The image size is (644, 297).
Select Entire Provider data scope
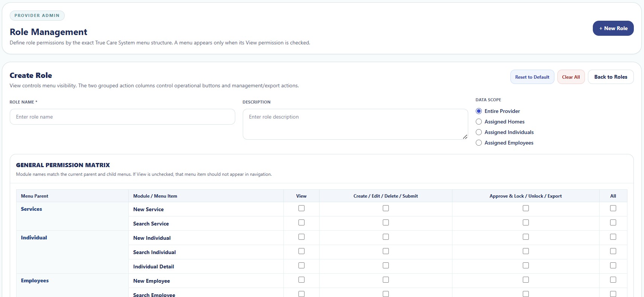479,111
